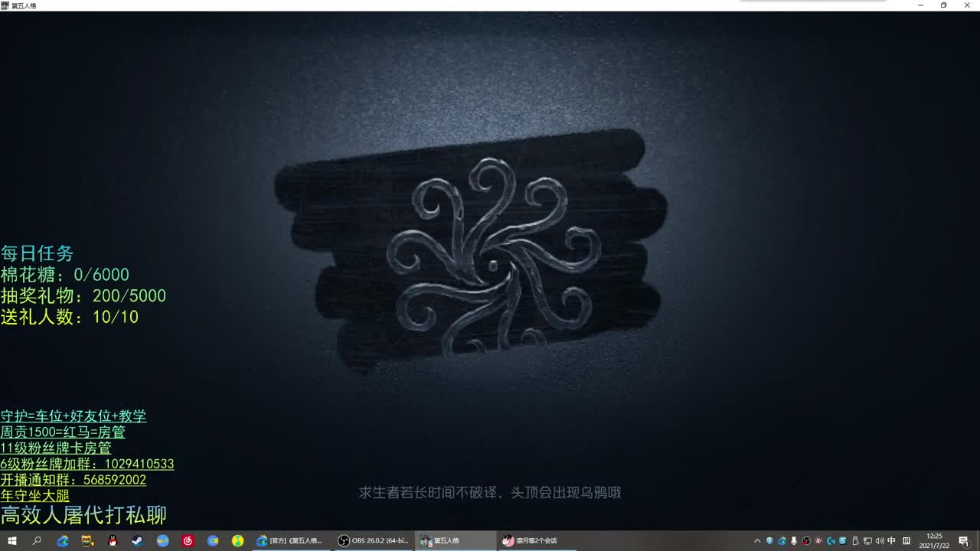980x551 pixels.
Task: Open the notification center icon
Action: tap(964, 541)
